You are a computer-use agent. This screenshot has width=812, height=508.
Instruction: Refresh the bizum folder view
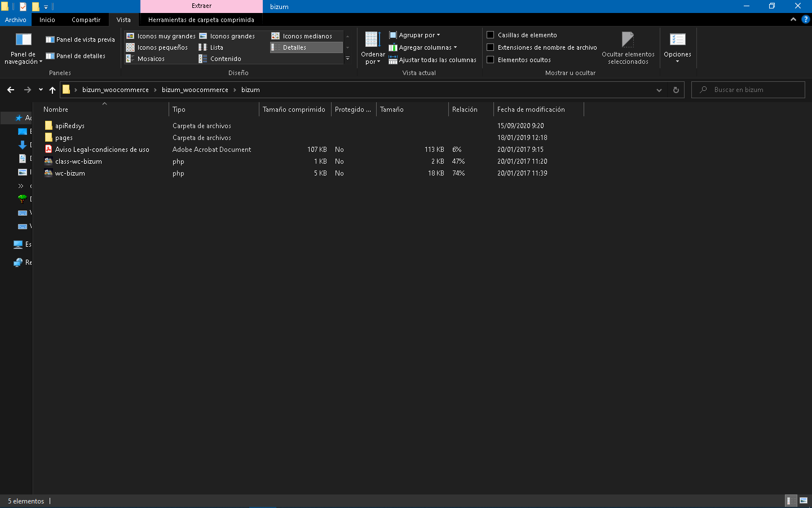(676, 90)
